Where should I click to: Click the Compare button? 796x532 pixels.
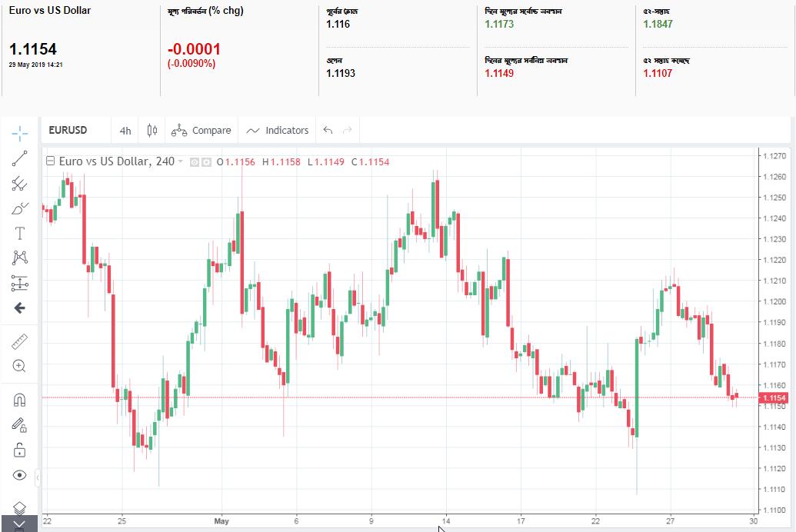[201, 131]
